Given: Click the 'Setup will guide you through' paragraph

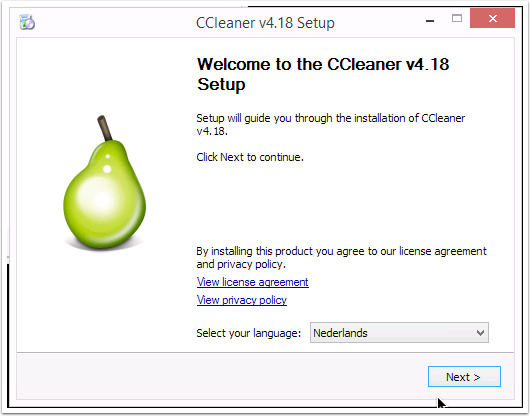Looking at the screenshot, I should coord(331,124).
